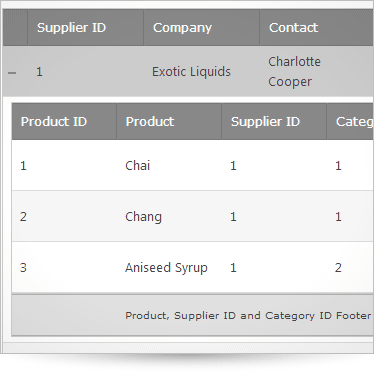Select the Chang product row
This screenshot has height=372, width=375.
[192, 216]
